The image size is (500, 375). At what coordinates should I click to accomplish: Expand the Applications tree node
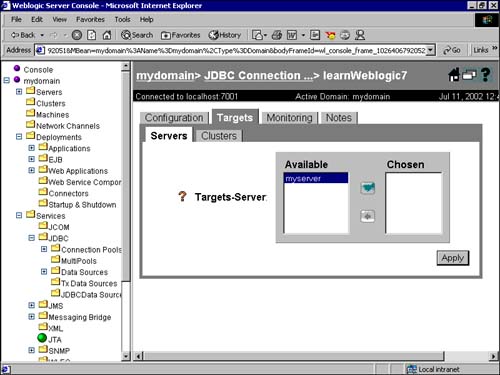coord(31,148)
